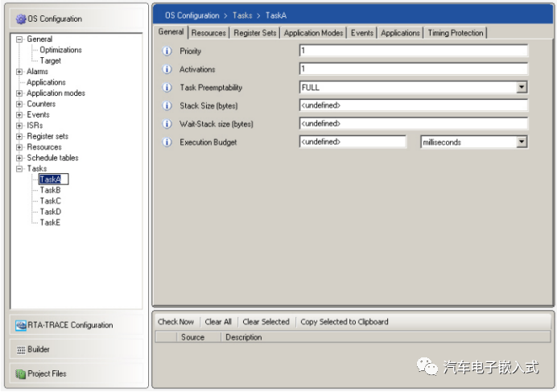557x392 pixels.
Task: Switch to the Resources tab
Action: tap(208, 33)
